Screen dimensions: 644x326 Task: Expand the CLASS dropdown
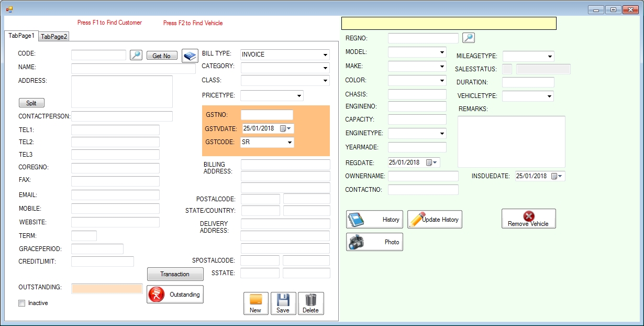[325, 81]
